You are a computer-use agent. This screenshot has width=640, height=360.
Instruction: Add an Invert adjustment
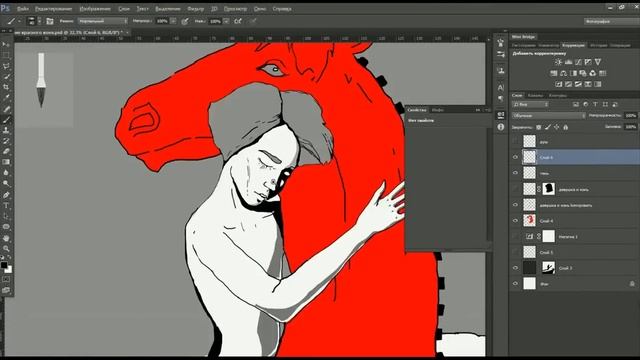coord(558,84)
